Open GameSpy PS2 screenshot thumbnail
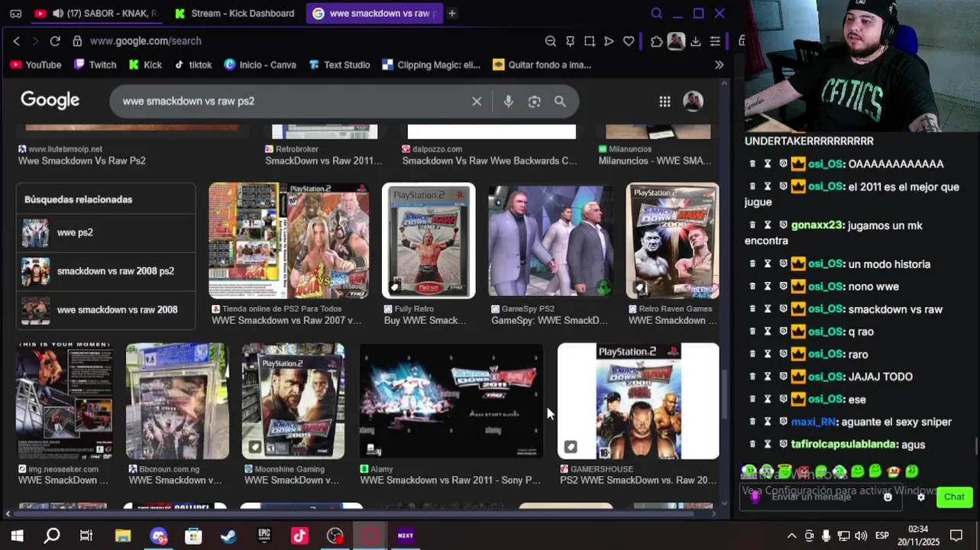Image resolution: width=980 pixels, height=550 pixels. pos(551,241)
